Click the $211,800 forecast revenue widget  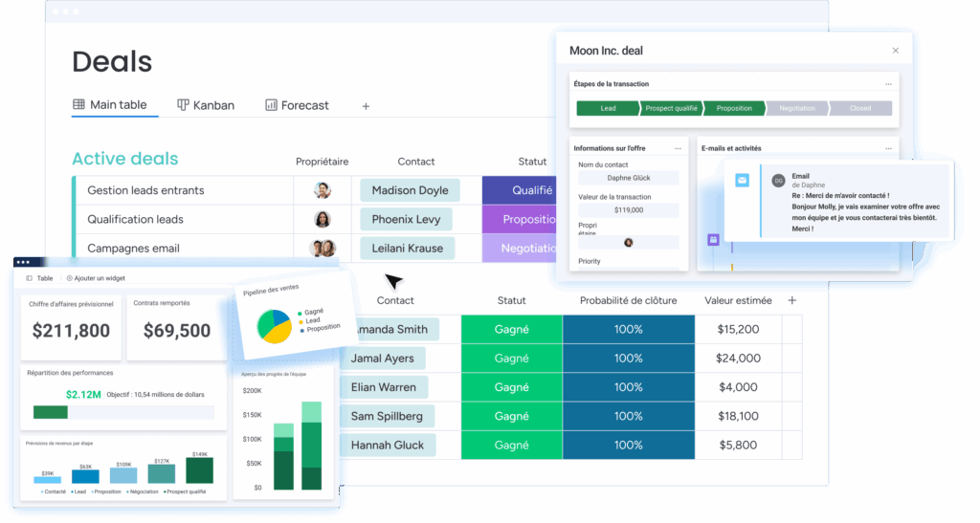click(71, 328)
